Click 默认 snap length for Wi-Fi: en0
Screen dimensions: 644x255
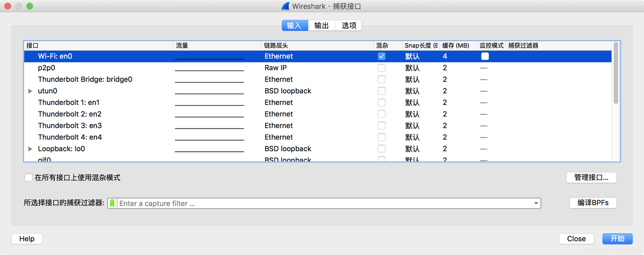click(412, 56)
